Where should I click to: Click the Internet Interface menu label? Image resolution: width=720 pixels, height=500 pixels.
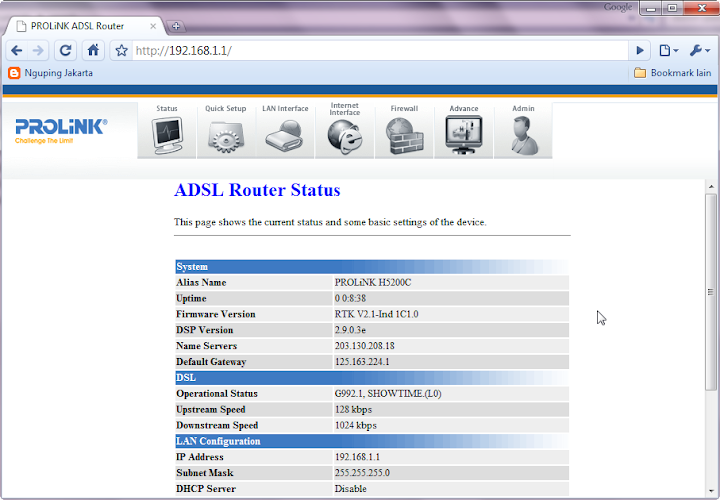click(345, 109)
